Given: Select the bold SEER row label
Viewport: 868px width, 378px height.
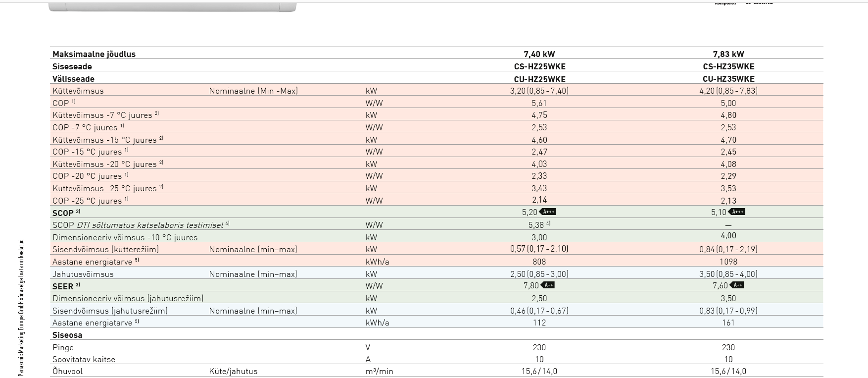Looking at the screenshot, I should tap(66, 286).
